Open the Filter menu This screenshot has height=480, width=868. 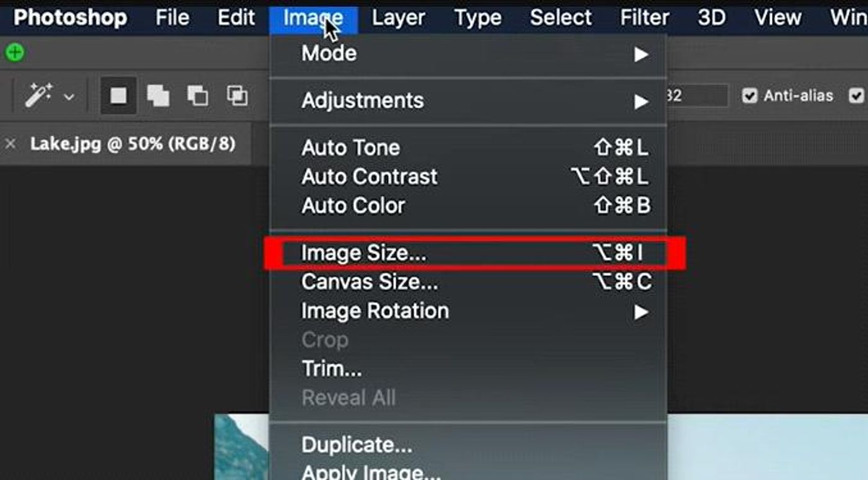[x=645, y=18]
